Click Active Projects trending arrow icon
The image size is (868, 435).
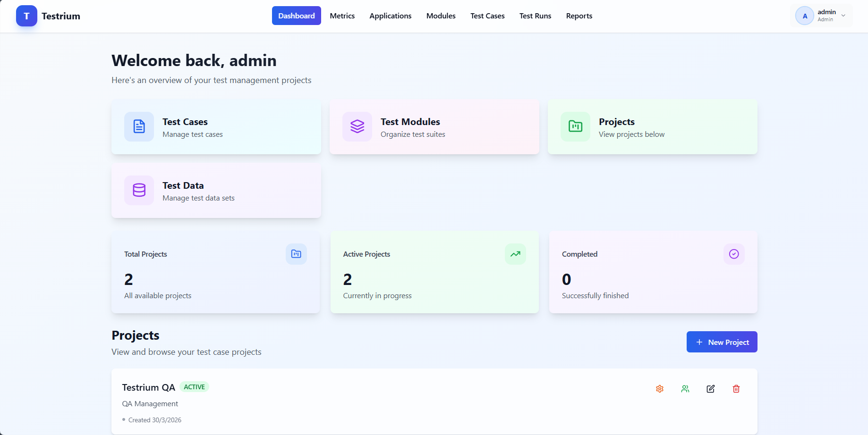pyautogui.click(x=515, y=254)
